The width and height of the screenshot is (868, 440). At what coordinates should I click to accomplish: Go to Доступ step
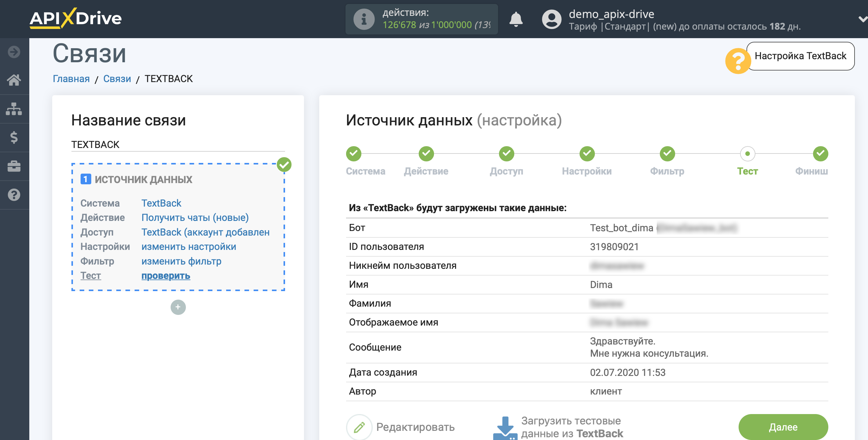coord(506,153)
